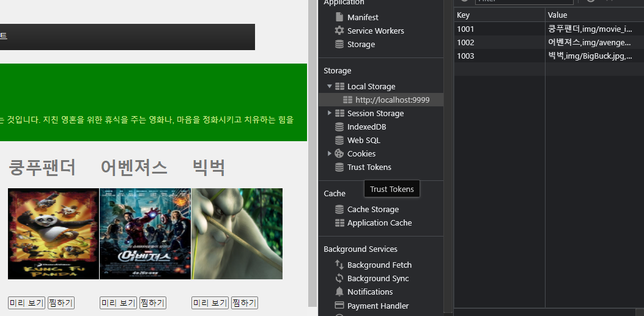
Task: Select the IndexedDB entry
Action: 366,127
